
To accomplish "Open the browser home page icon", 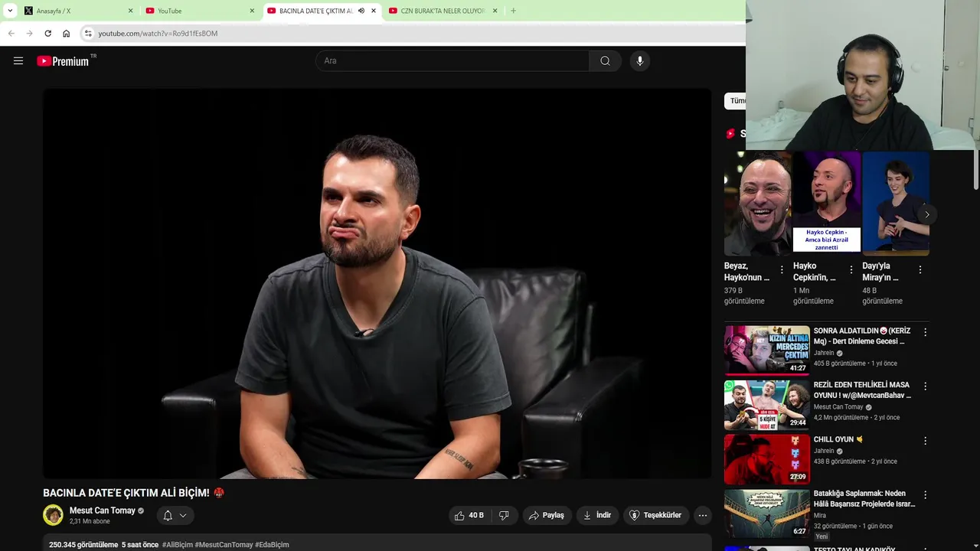I will coord(66,34).
